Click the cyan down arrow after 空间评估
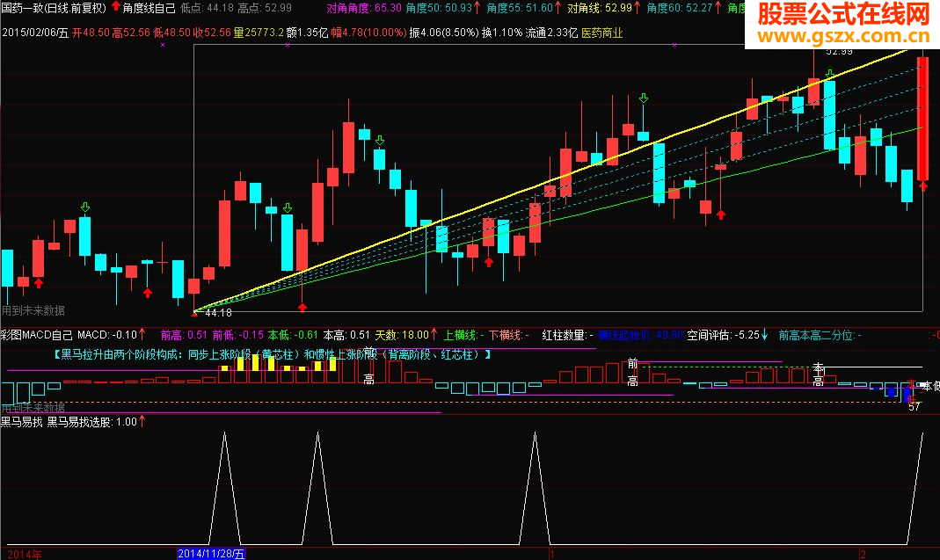 click(764, 335)
